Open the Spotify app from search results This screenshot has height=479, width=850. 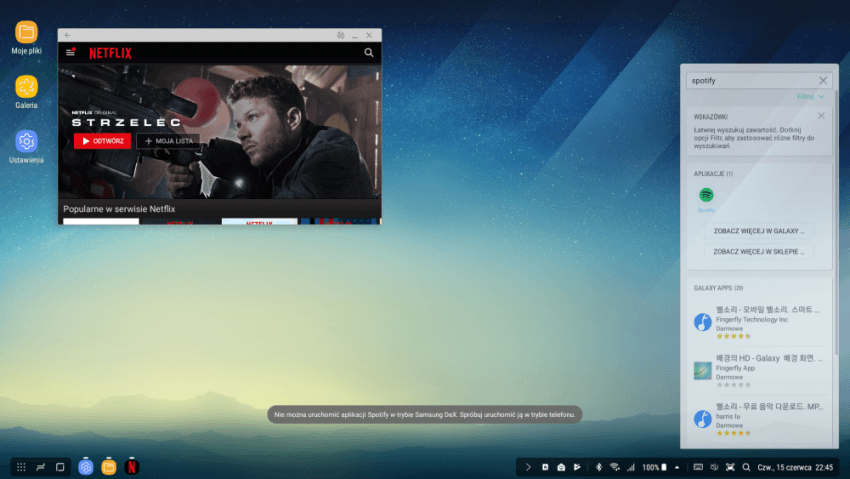point(706,196)
